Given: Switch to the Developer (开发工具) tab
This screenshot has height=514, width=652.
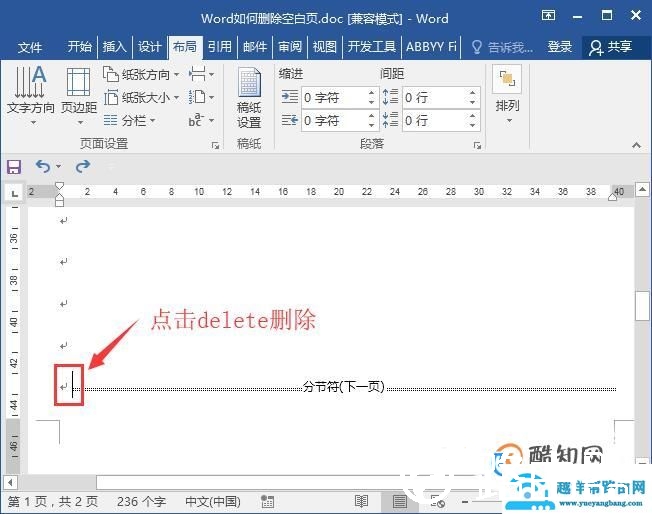Looking at the screenshot, I should pos(371,47).
